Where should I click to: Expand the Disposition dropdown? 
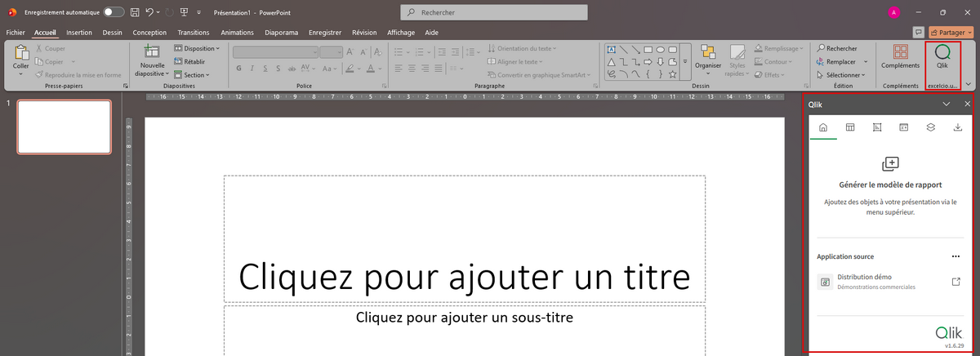[197, 48]
